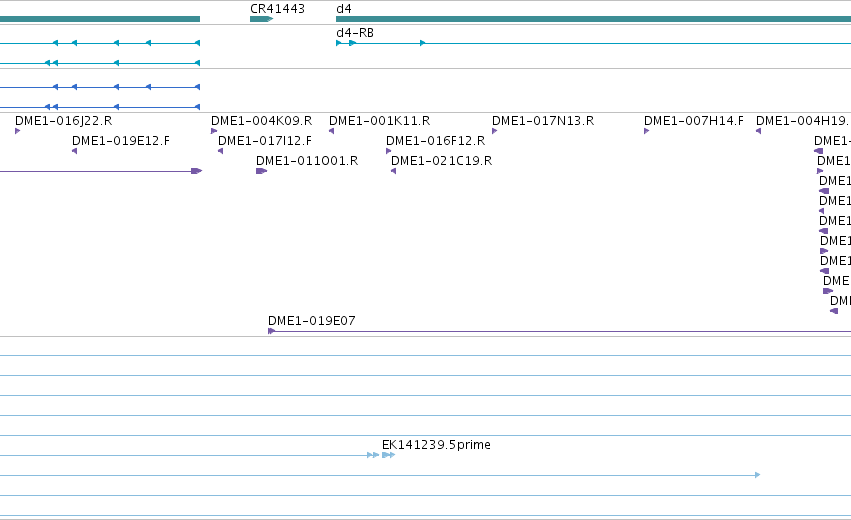Click the EK141239.5prime label
This screenshot has height=520, width=851.
436,445
